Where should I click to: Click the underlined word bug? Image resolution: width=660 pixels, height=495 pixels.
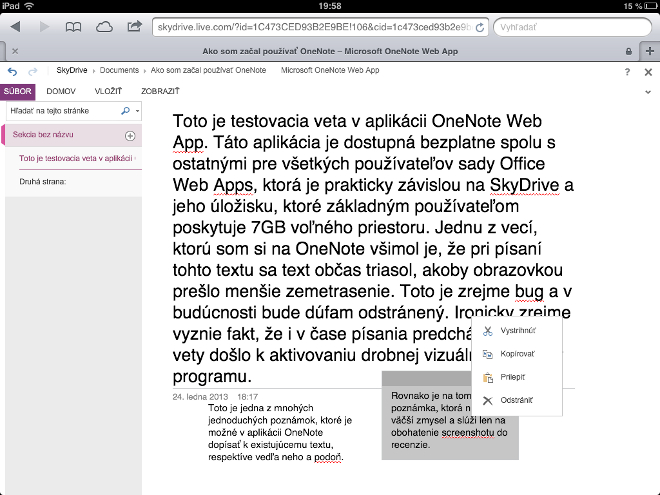coord(530,291)
